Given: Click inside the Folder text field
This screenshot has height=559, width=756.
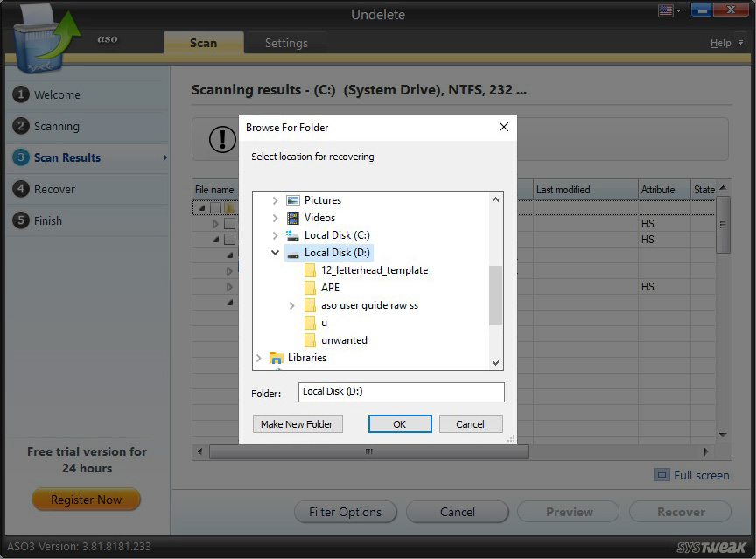Looking at the screenshot, I should tap(401, 392).
